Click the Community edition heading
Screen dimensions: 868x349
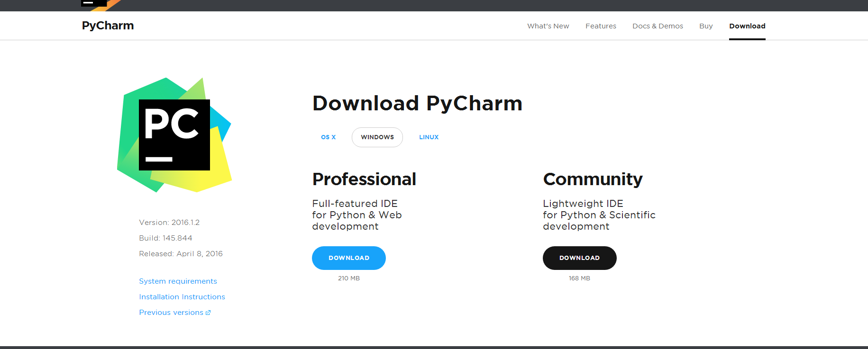pyautogui.click(x=593, y=179)
